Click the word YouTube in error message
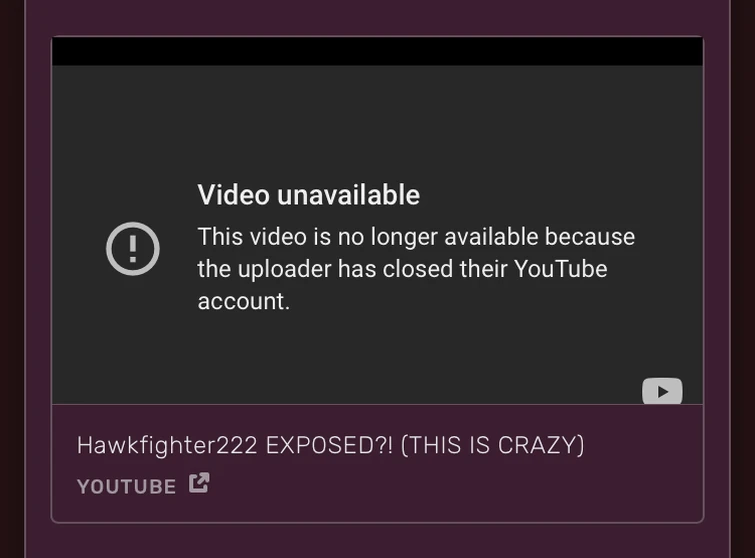Viewport: 755px width, 558px height. point(560,269)
